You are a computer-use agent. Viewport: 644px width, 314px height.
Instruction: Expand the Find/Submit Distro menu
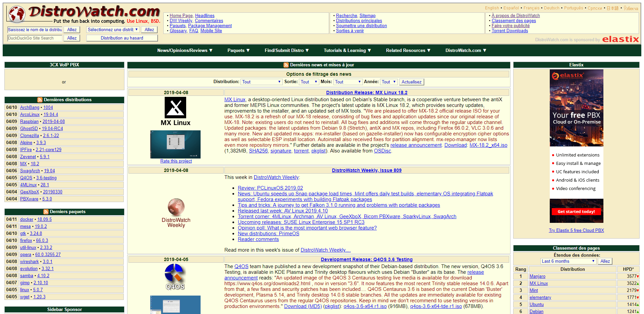pyautogui.click(x=287, y=50)
